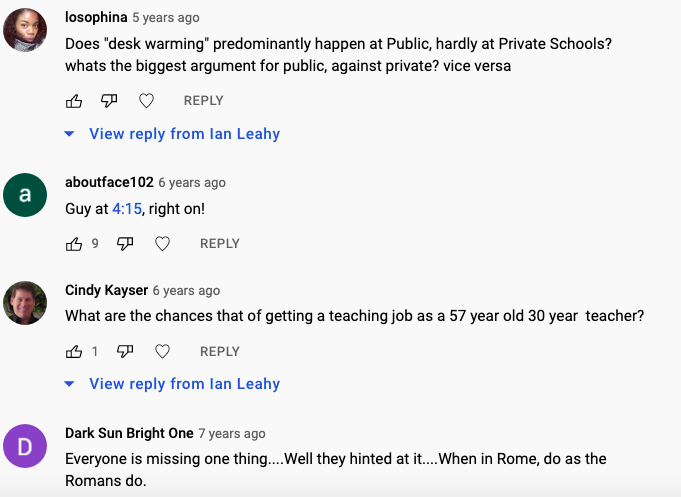
Task: Open losophina's profile picture
Action: [25, 30]
